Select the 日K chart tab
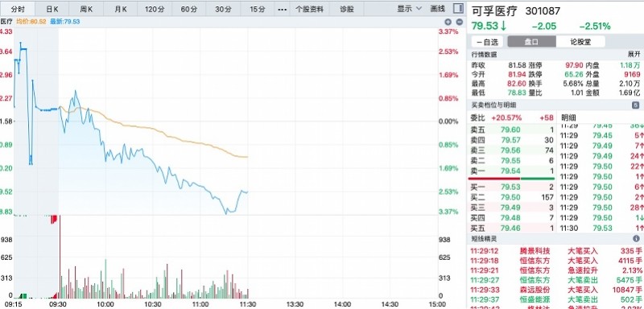The image size is (644, 309). pyautogui.click(x=52, y=9)
